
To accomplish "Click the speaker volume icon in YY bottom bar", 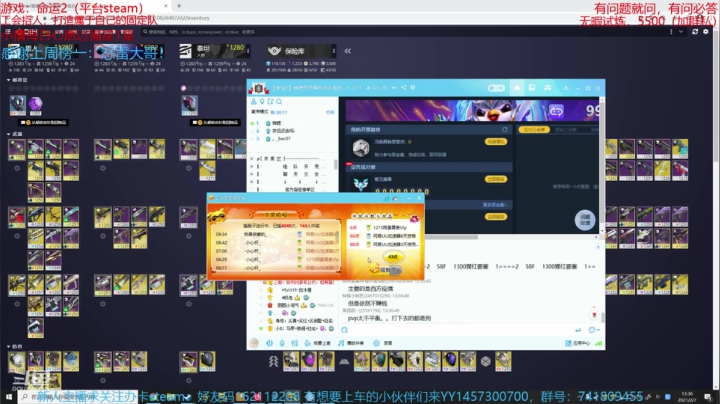I will [270, 343].
